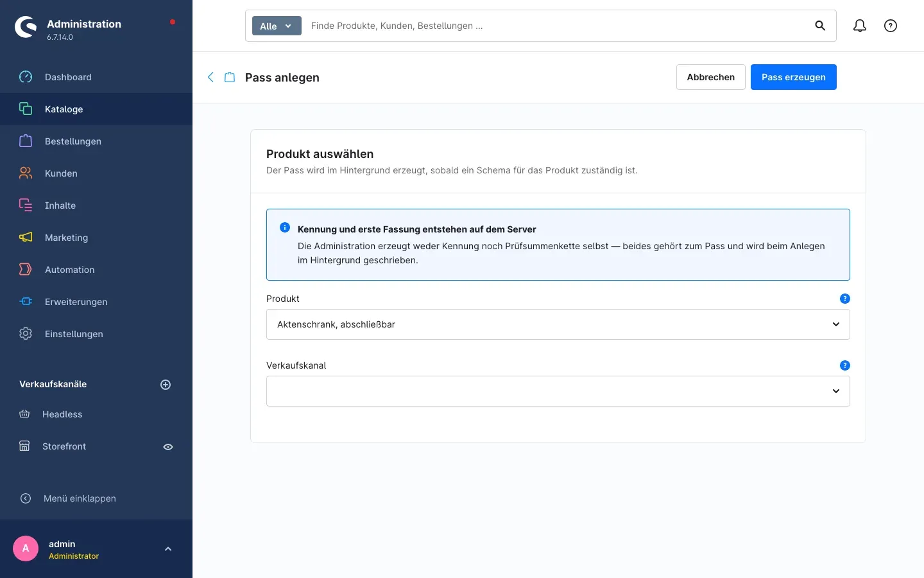This screenshot has height=578, width=924.
Task: Go back using the left arrow icon
Action: pos(210,77)
